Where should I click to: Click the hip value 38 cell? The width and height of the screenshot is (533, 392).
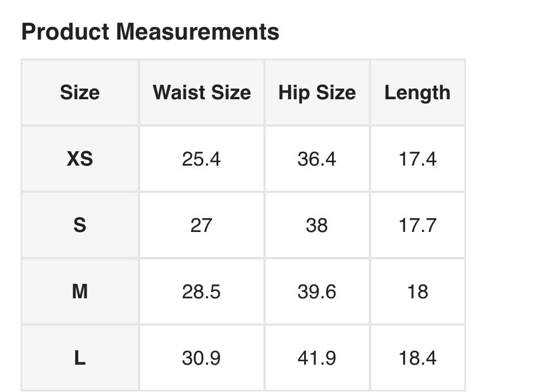pos(317,225)
